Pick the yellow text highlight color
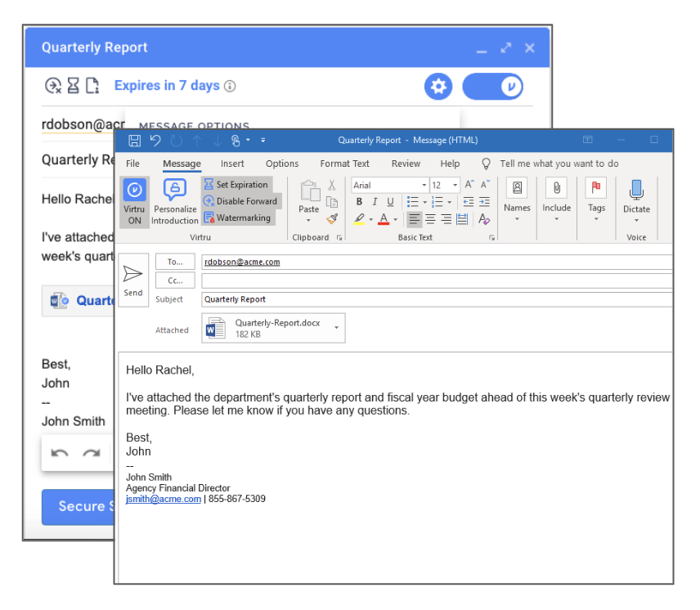This screenshot has height=610, width=700. click(359, 219)
